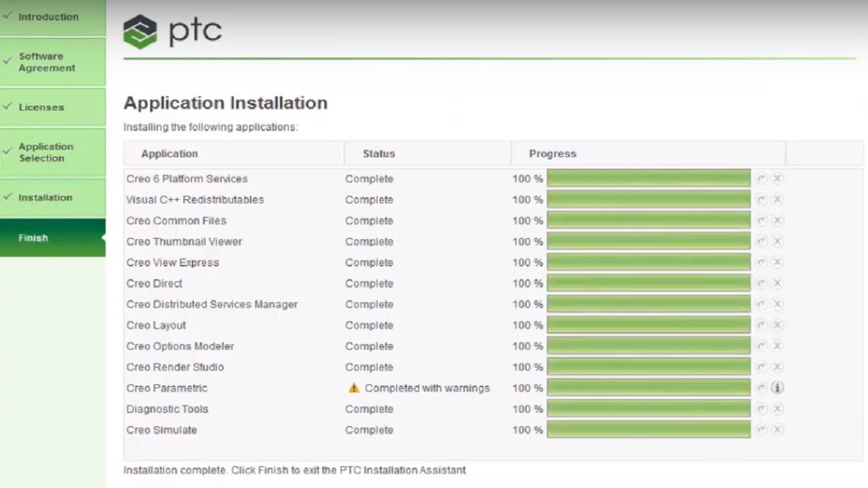The image size is (868, 488).
Task: Click the Complete status for Diagnostic Tools
Action: [369, 409]
